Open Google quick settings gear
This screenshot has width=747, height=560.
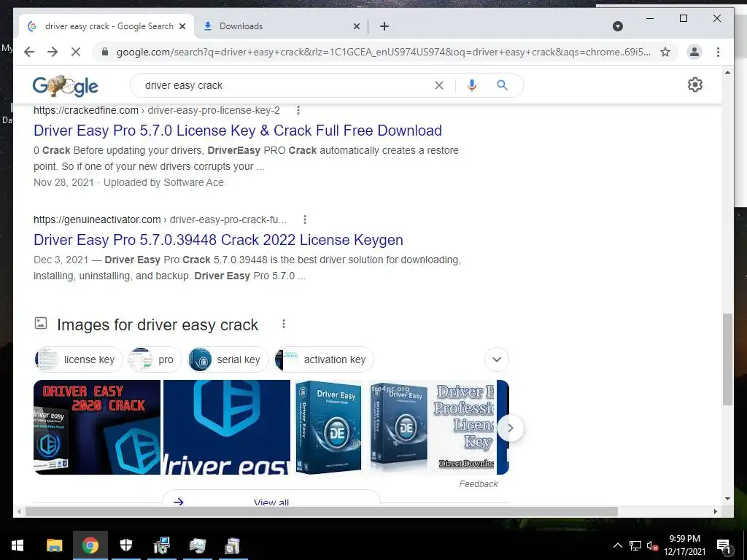coord(694,85)
